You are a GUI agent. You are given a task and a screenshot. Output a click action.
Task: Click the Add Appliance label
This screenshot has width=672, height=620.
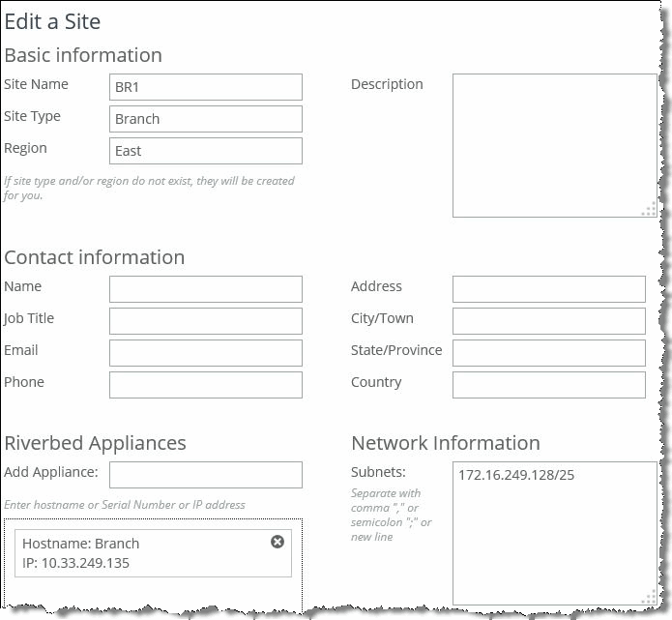coord(51,472)
